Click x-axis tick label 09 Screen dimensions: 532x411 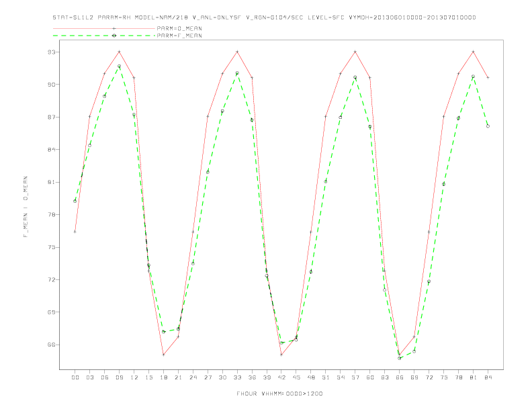coord(119,377)
